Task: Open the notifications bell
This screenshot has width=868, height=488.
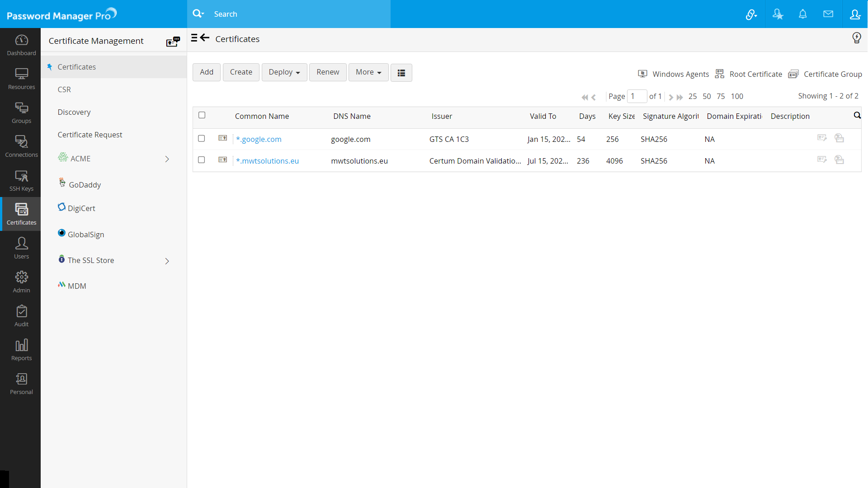Action: click(x=803, y=14)
